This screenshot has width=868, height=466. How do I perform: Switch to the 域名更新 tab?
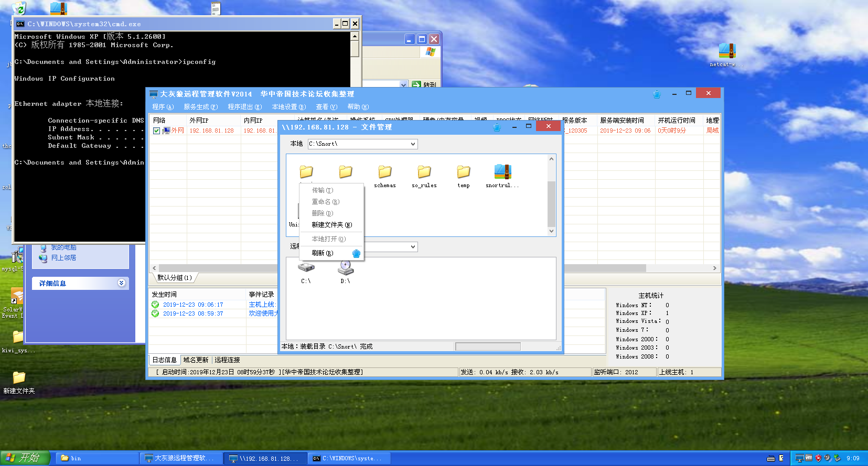click(196, 360)
